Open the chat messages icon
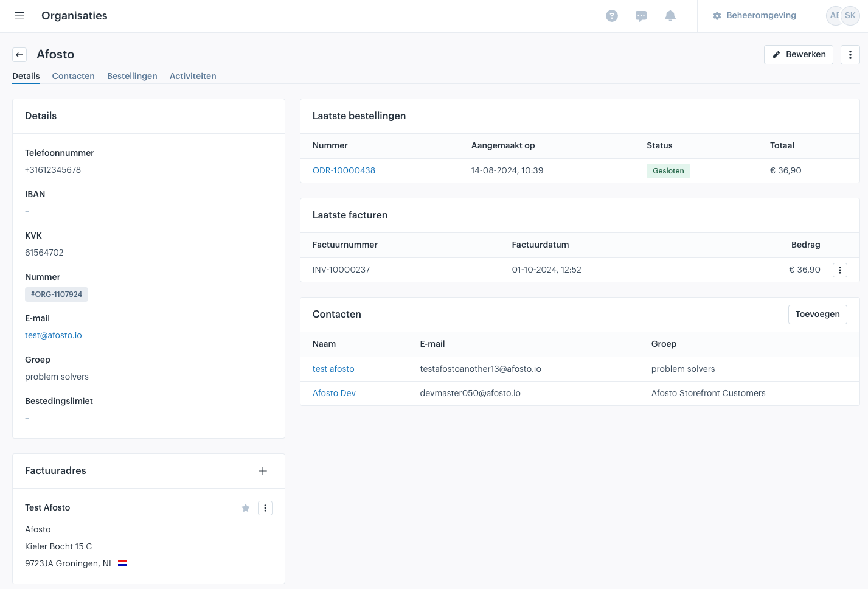Screen dimensions: 868x589 coord(641,16)
